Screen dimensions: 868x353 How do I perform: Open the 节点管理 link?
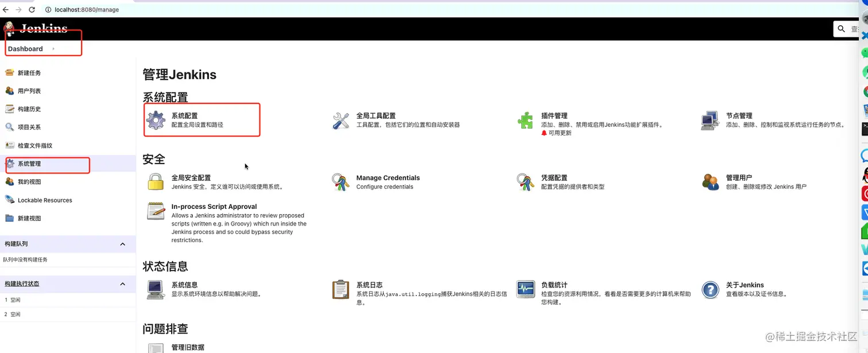pyautogui.click(x=739, y=115)
